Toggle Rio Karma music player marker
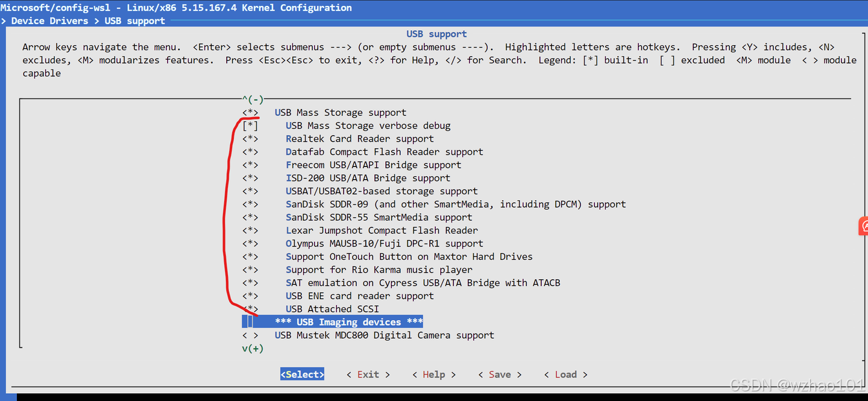868x401 pixels. [x=251, y=270]
